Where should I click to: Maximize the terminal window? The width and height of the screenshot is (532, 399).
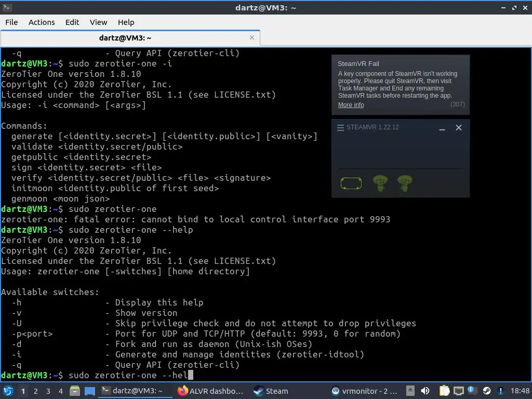514,7
